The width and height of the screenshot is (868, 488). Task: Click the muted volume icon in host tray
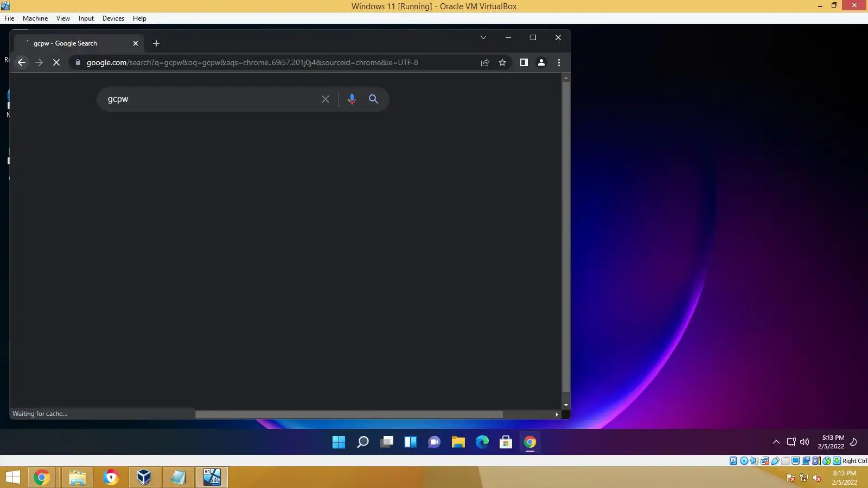(817, 478)
